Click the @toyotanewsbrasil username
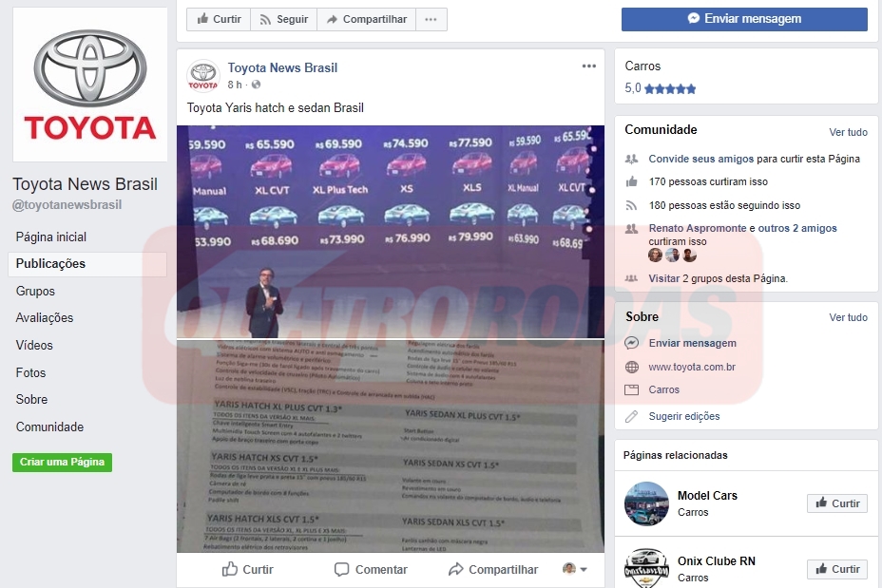The width and height of the screenshot is (882, 588). click(x=67, y=204)
